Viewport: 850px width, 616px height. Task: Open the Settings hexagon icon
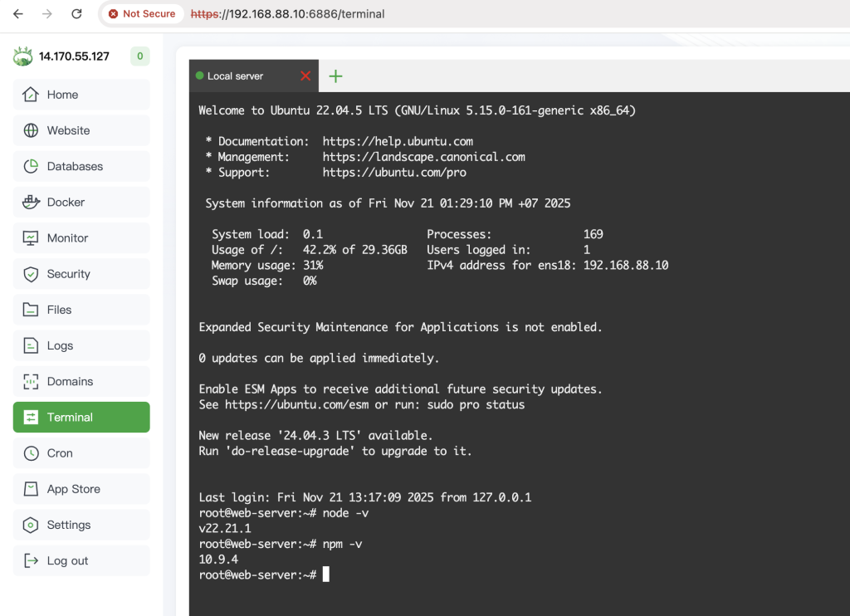31,525
